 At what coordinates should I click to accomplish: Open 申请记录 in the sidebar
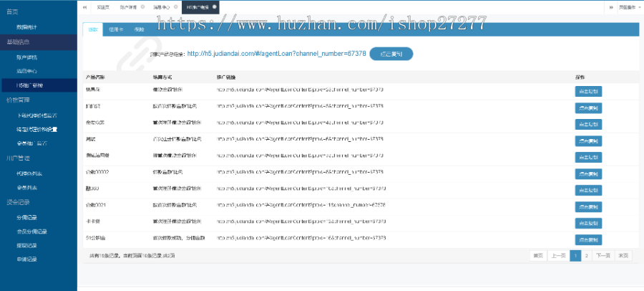26,259
